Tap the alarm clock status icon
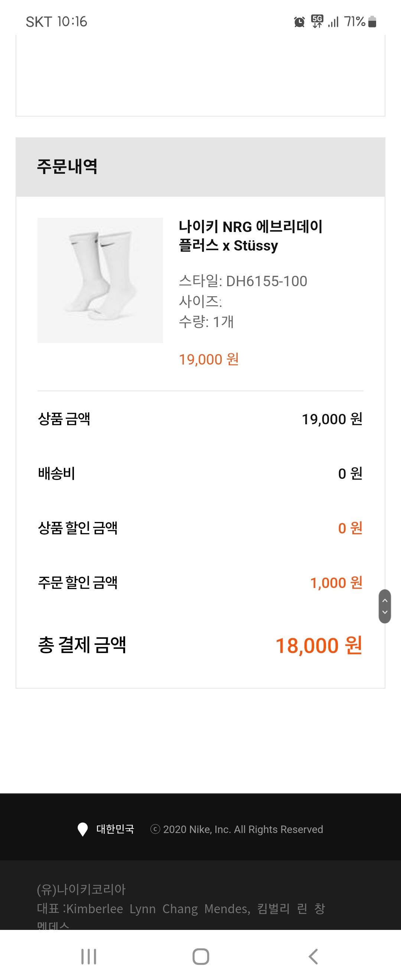Image resolution: width=401 pixels, height=980 pixels. pyautogui.click(x=299, y=22)
